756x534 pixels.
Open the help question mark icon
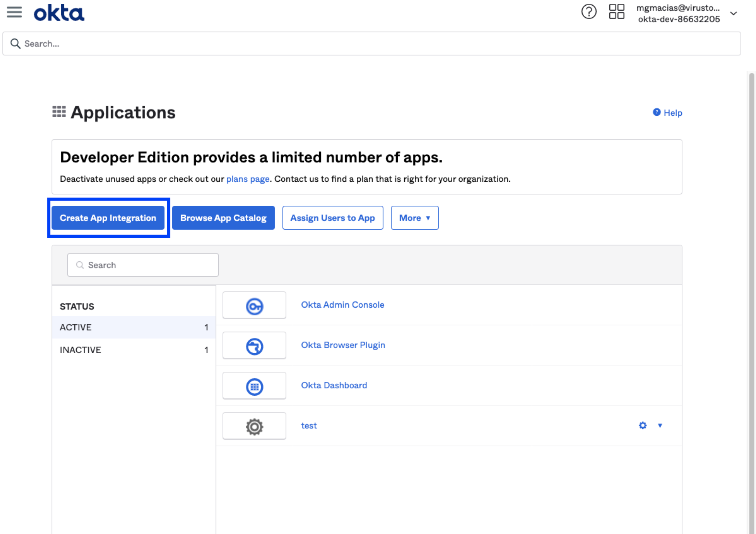coord(589,12)
